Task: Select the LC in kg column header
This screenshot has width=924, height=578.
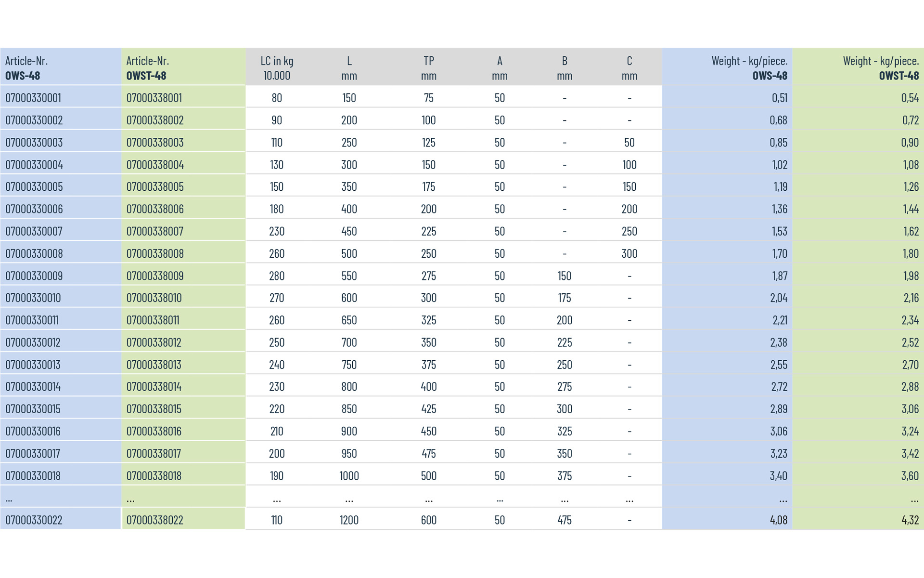Action: pos(277,68)
